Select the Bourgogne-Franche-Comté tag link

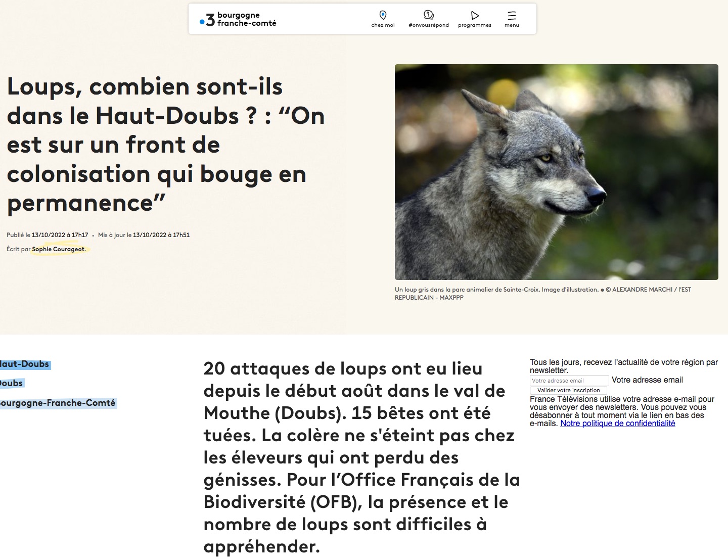[x=58, y=403]
